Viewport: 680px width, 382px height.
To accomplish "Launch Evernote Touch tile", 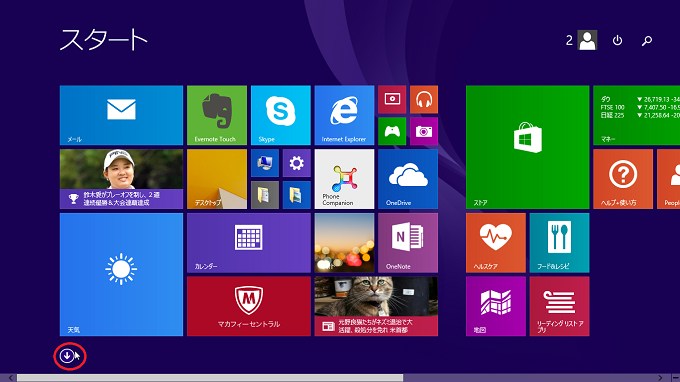I will [x=217, y=115].
